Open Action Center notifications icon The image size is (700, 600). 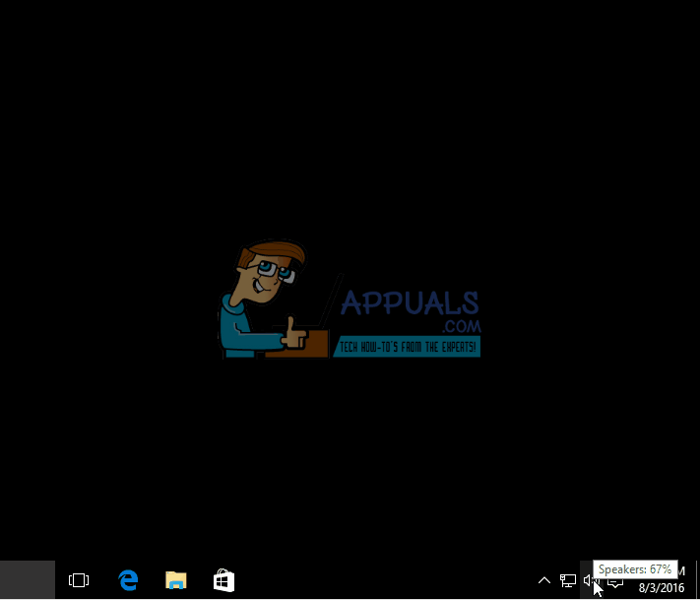click(x=615, y=581)
